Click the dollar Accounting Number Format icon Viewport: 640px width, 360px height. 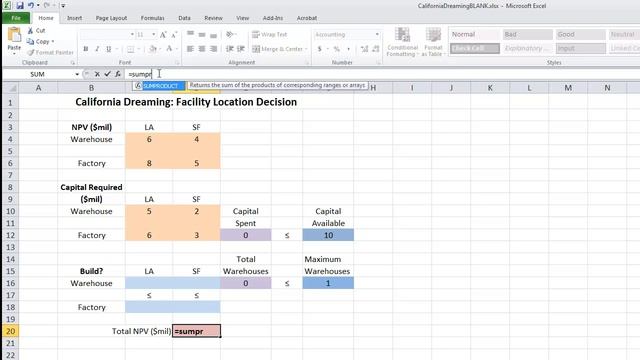[x=320, y=49]
